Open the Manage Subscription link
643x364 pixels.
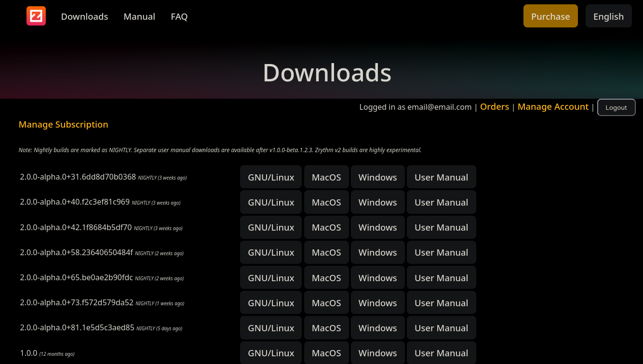63,125
